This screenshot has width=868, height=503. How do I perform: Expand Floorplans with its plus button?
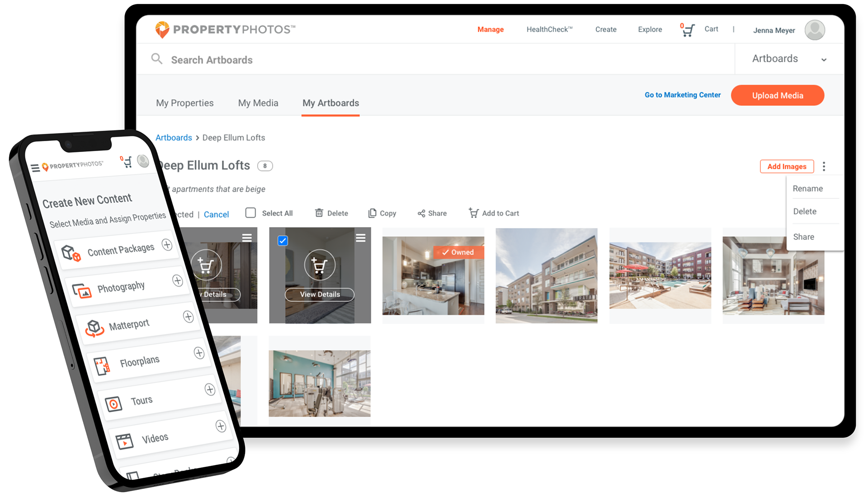tap(199, 353)
